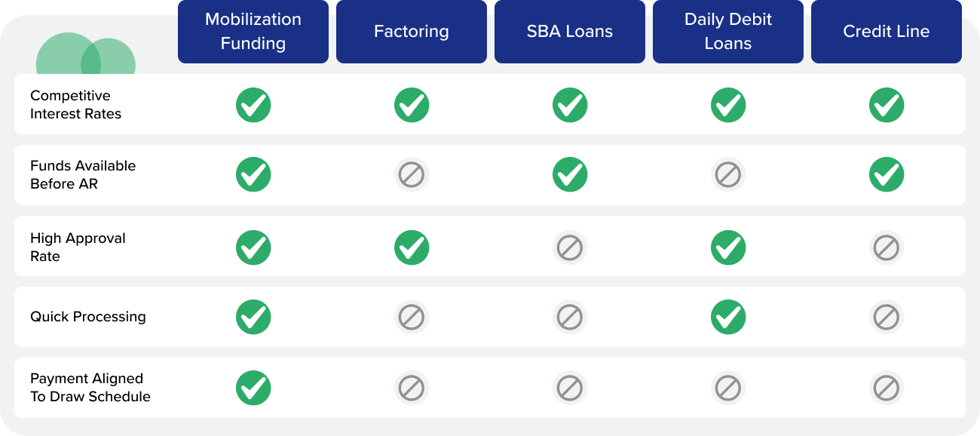Screen dimensions: 980x436
Task: Click the Daily Debit Loans header
Action: 728,32
